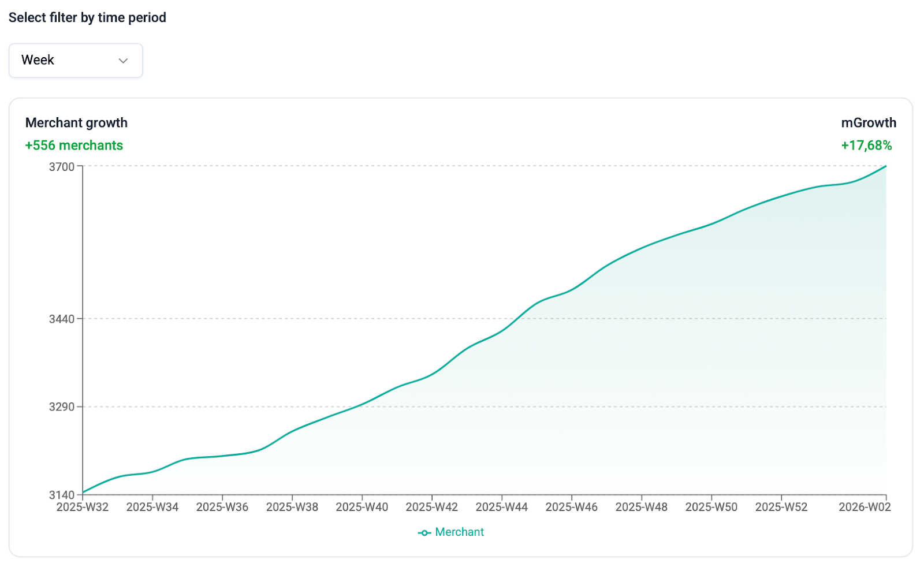Screen dimensions: 924x567
Task: Click the +556 merchants green value
Action: pyautogui.click(x=74, y=146)
